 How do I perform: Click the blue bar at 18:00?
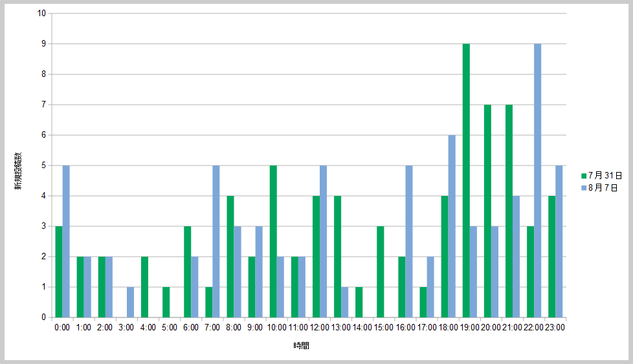452,226
